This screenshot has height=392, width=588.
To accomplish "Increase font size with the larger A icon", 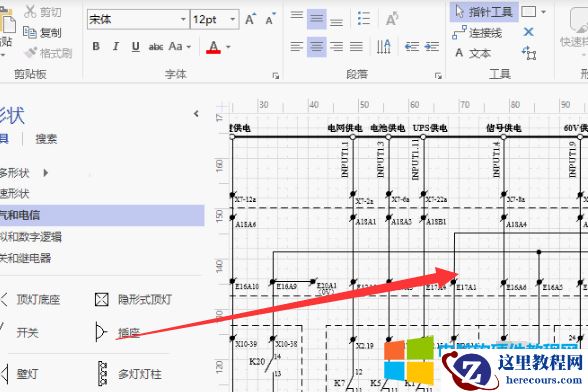I will click(x=250, y=19).
